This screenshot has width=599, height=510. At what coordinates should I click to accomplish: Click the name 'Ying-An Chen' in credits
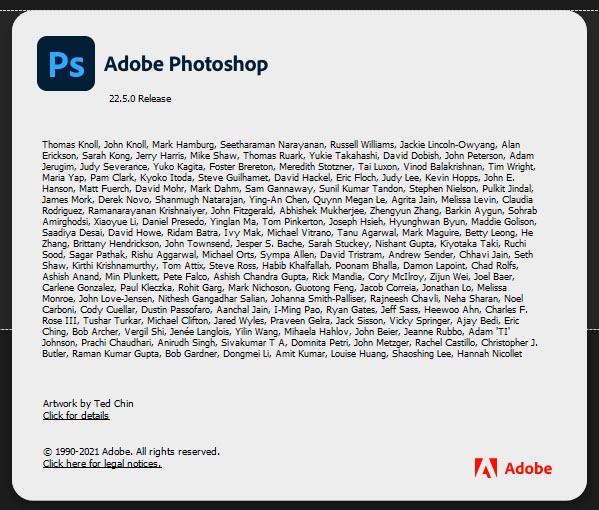278,200
